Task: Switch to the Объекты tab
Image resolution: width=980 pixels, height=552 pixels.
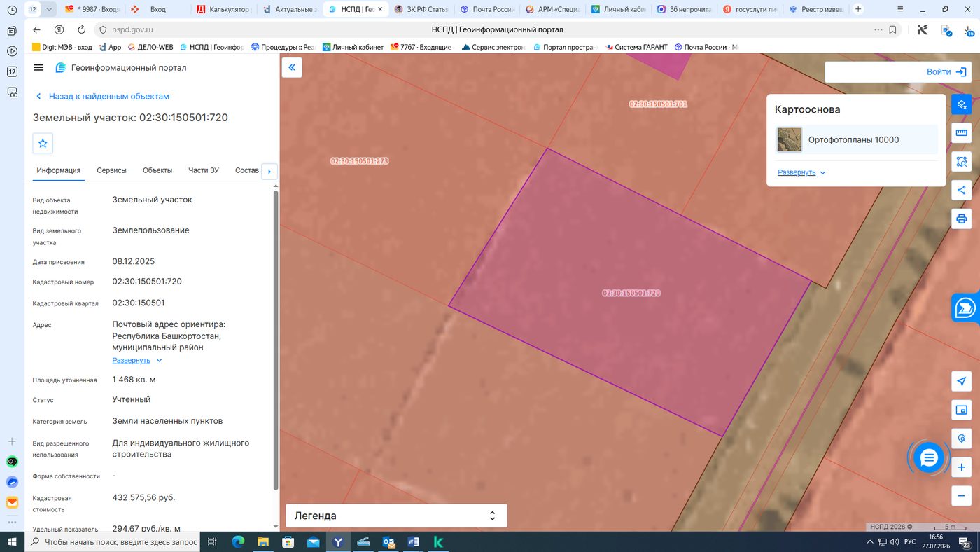Action: pos(157,170)
